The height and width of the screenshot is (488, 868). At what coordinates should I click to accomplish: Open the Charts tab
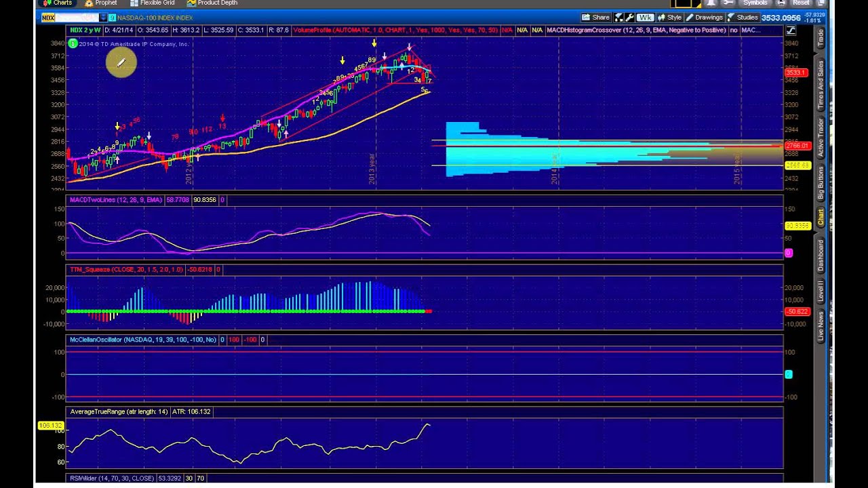pyautogui.click(x=58, y=3)
